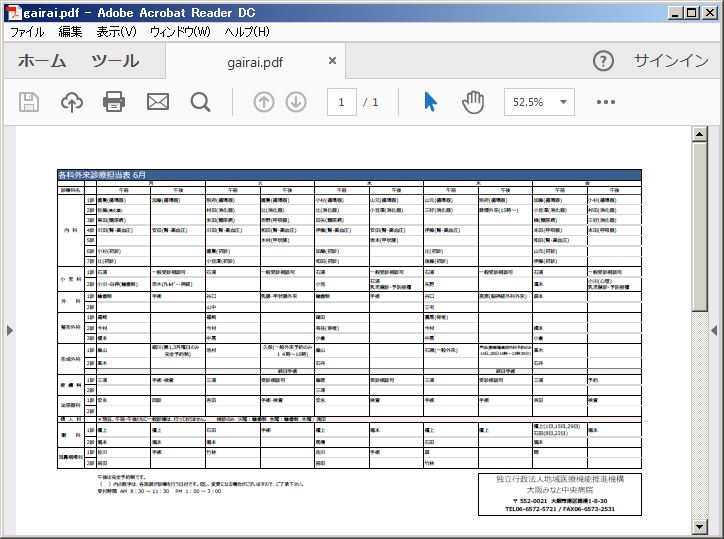This screenshot has width=724, height=539.
Task: Minimize the Acrobat Reader window
Action: point(675,13)
